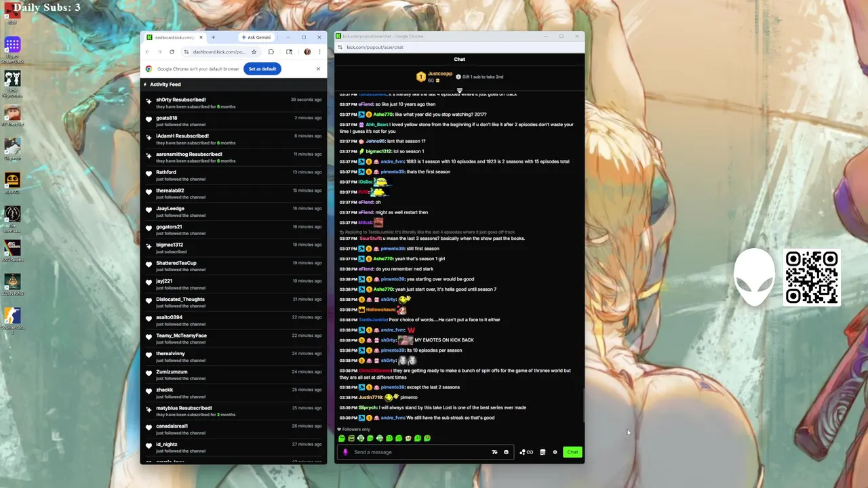Select Elgato Stream Deck desktop icon

pyautogui.click(x=12, y=50)
